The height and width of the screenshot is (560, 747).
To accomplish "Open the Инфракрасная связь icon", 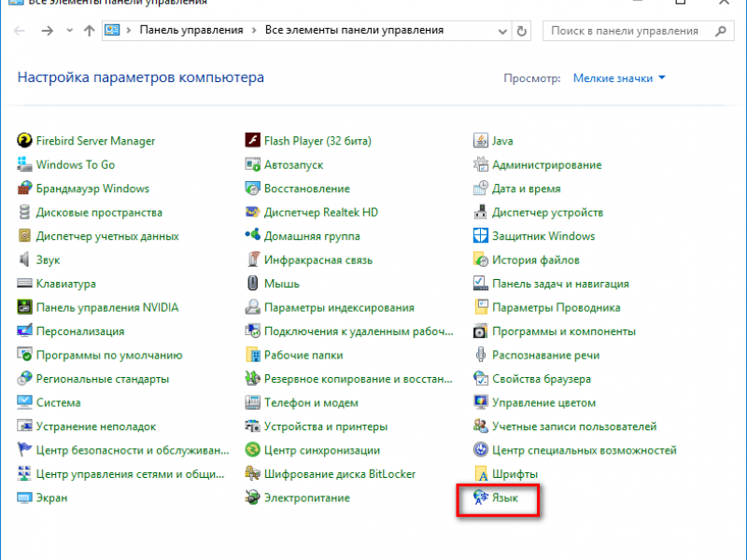I will pyautogui.click(x=252, y=259).
